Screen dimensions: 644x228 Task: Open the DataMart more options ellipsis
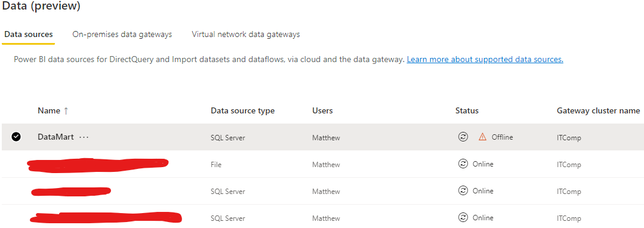click(84, 137)
